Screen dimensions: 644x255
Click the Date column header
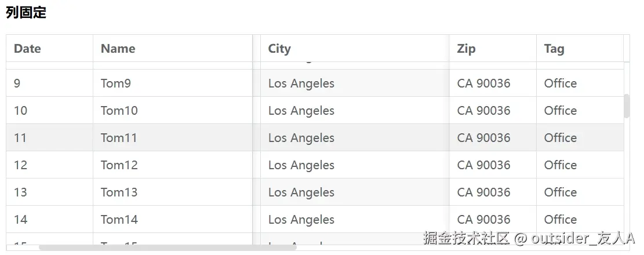point(27,49)
